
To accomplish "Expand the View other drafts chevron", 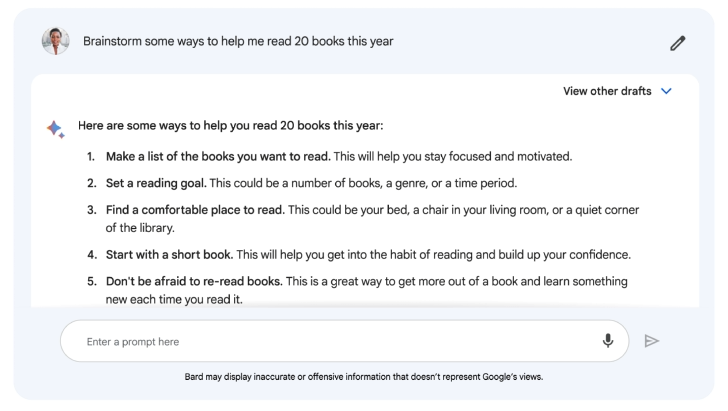I will 666,91.
